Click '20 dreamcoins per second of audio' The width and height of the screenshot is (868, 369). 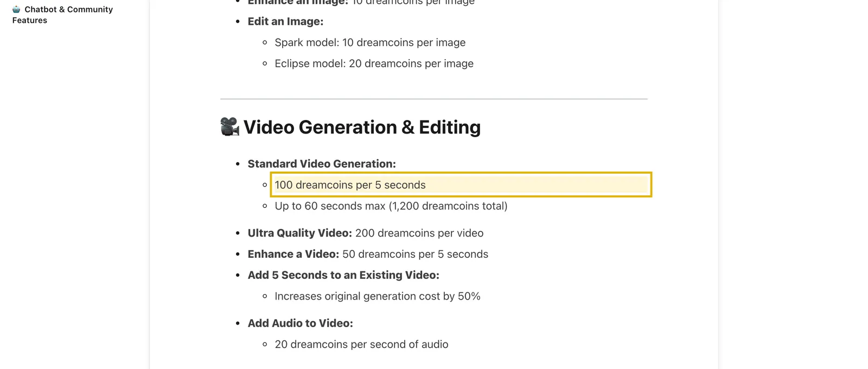361,345
